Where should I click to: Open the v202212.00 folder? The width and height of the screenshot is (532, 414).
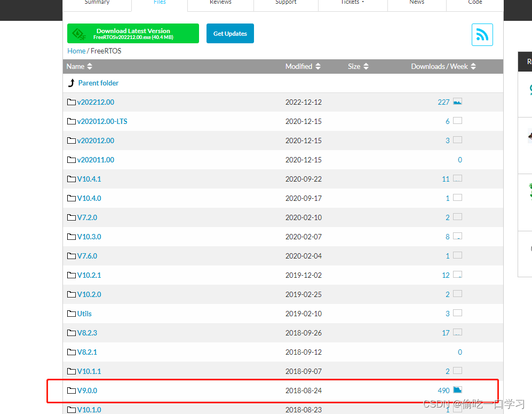coord(96,102)
